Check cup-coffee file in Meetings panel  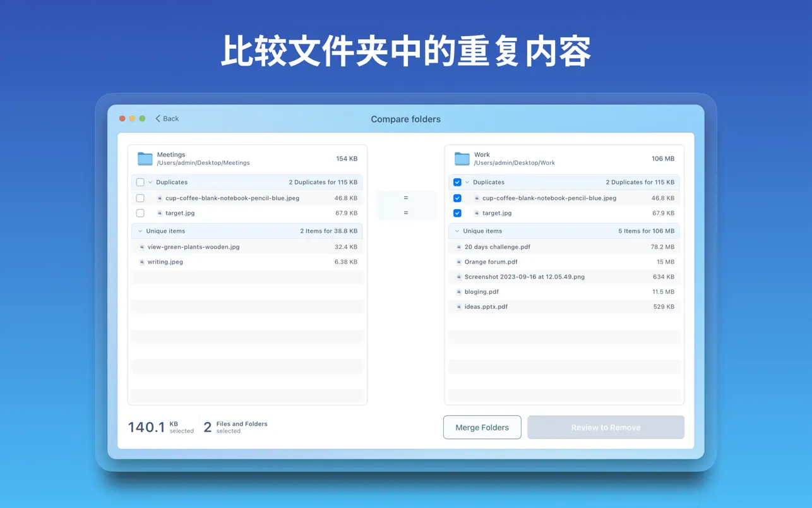tap(140, 198)
